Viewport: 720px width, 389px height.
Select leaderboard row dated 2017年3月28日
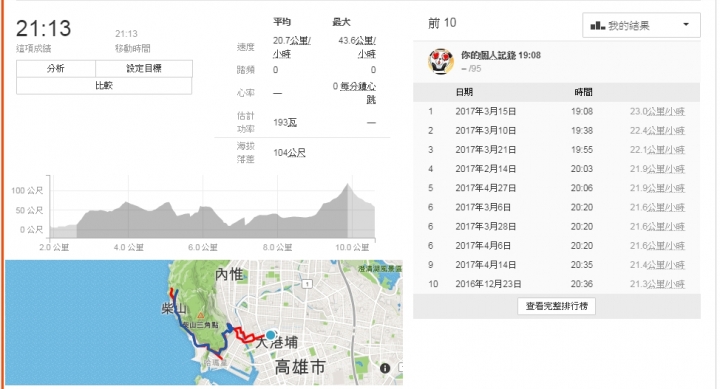[557, 226]
